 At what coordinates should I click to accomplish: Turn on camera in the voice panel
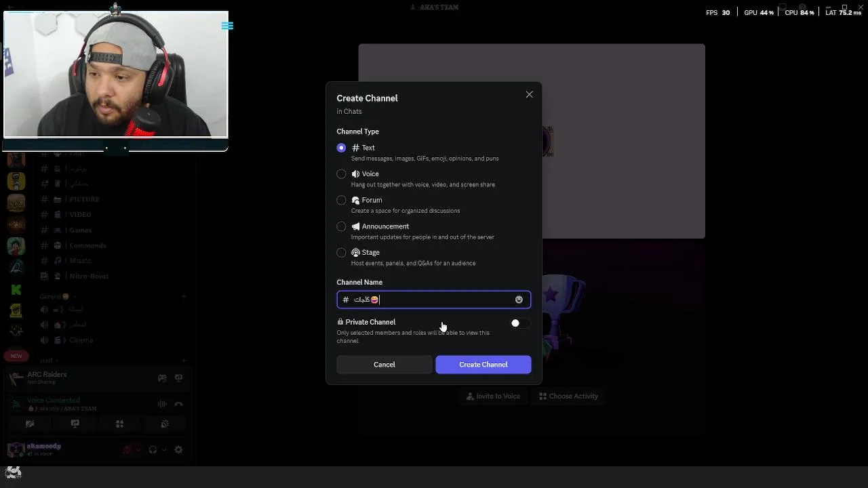[x=30, y=424]
